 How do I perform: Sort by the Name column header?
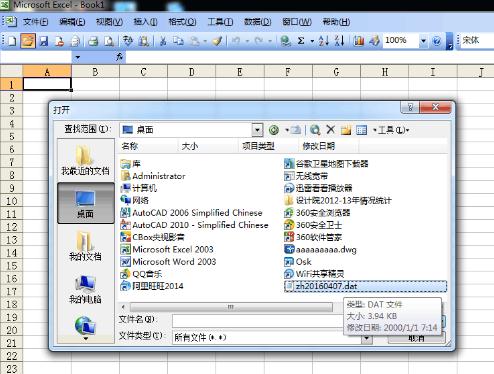pos(148,146)
